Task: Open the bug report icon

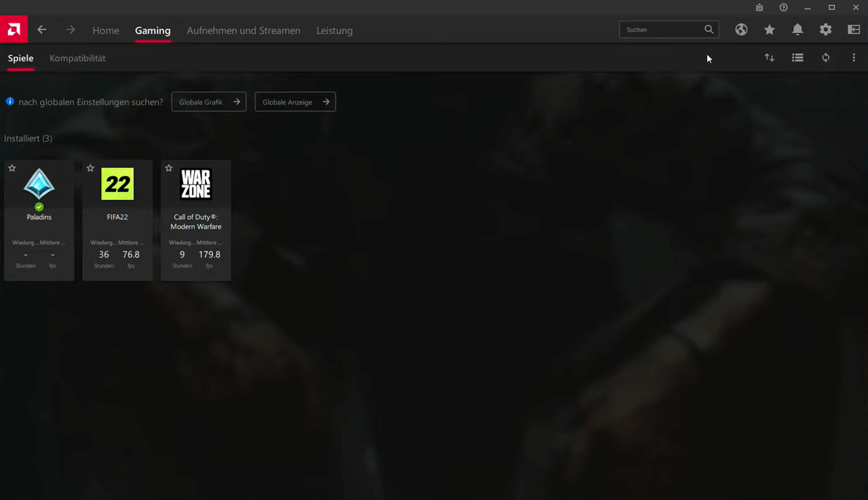Action: click(x=759, y=7)
